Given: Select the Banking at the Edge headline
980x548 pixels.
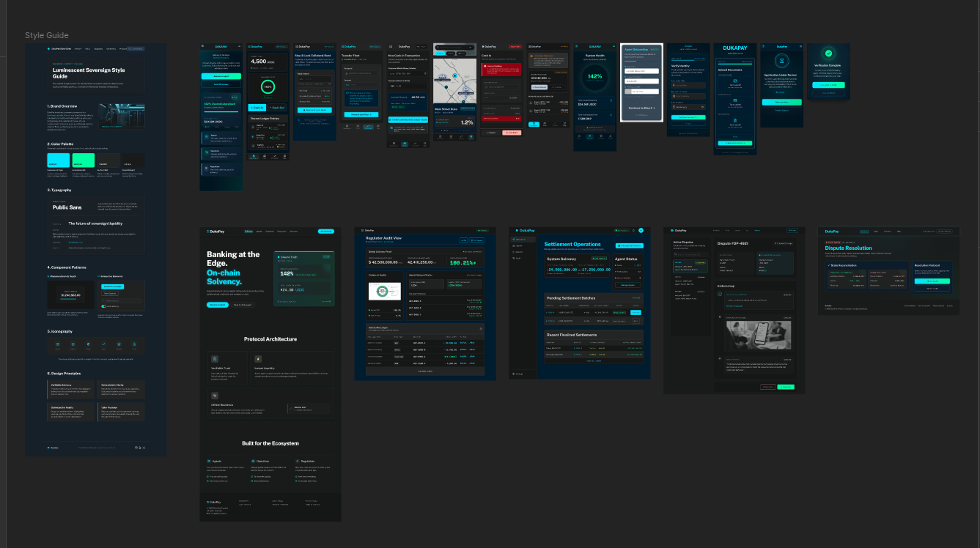Looking at the screenshot, I should point(233,259).
